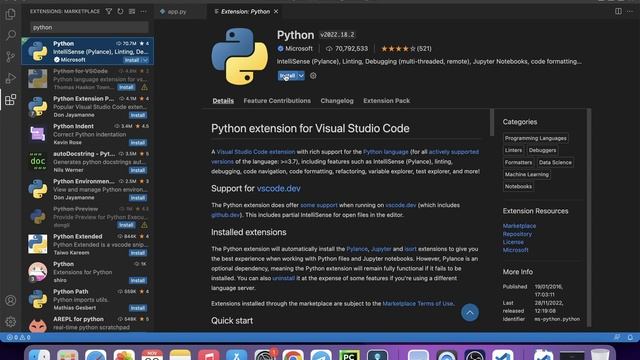Click the details page scrollbar
Image resolution: width=640 pixels, height=360 pixels.
492,122
